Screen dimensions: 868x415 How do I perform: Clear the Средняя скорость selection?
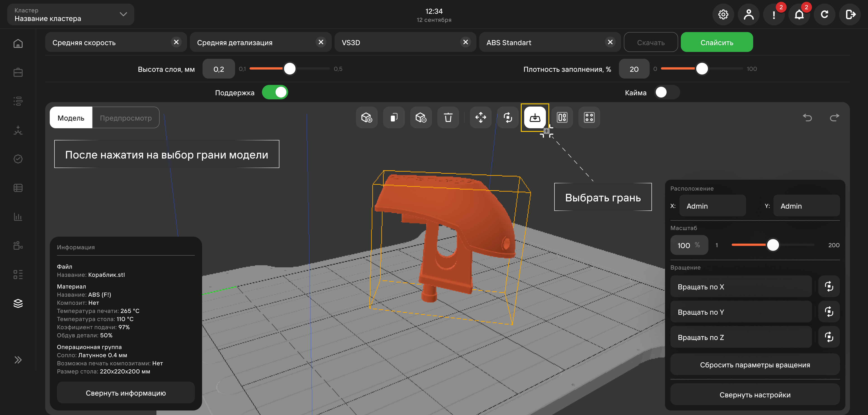(176, 42)
